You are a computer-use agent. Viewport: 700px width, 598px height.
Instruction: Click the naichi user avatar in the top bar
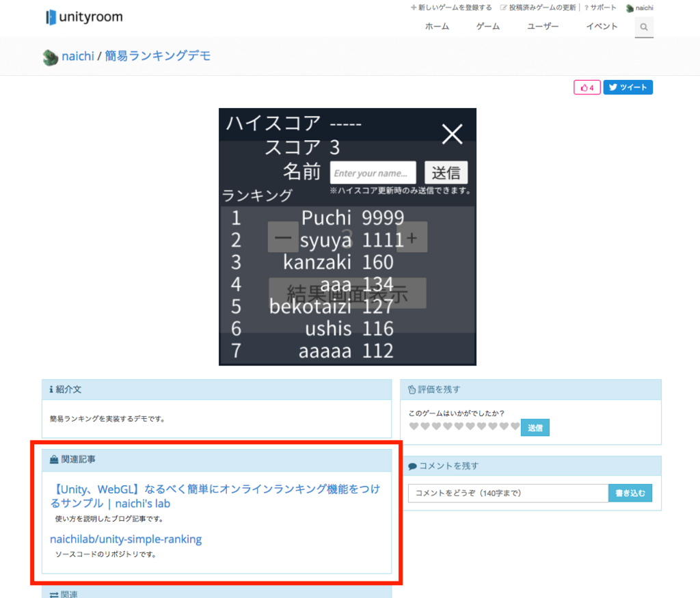630,8
